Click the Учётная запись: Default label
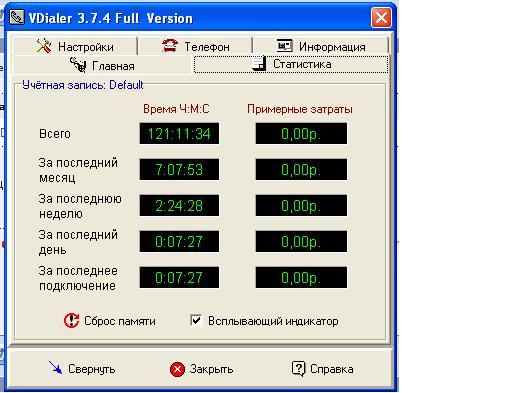The width and height of the screenshot is (512, 393). [83, 85]
